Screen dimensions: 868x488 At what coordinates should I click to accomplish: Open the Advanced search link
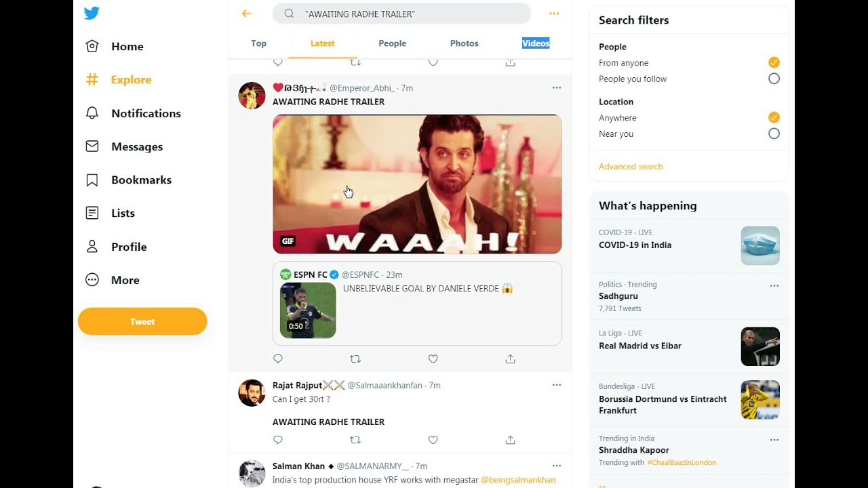pyautogui.click(x=631, y=166)
